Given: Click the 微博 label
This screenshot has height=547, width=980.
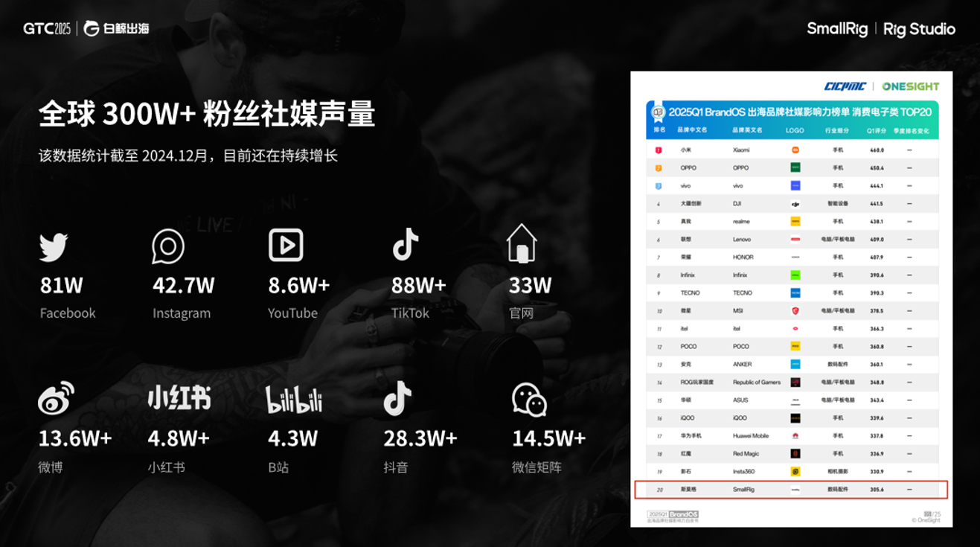Looking at the screenshot, I should tap(51, 467).
